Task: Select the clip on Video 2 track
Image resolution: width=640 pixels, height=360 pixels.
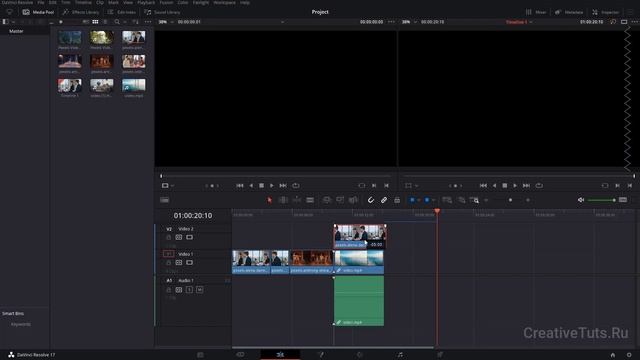Action: click(x=360, y=236)
